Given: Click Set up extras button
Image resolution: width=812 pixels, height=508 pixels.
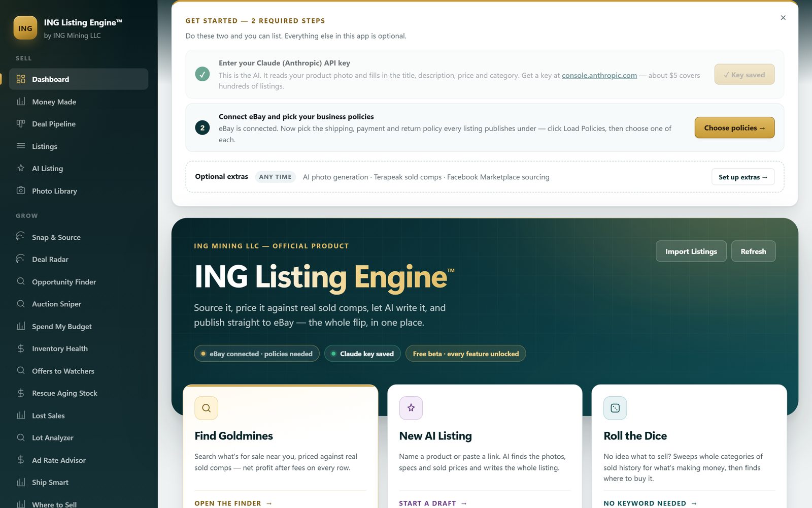Looking at the screenshot, I should 743,177.
